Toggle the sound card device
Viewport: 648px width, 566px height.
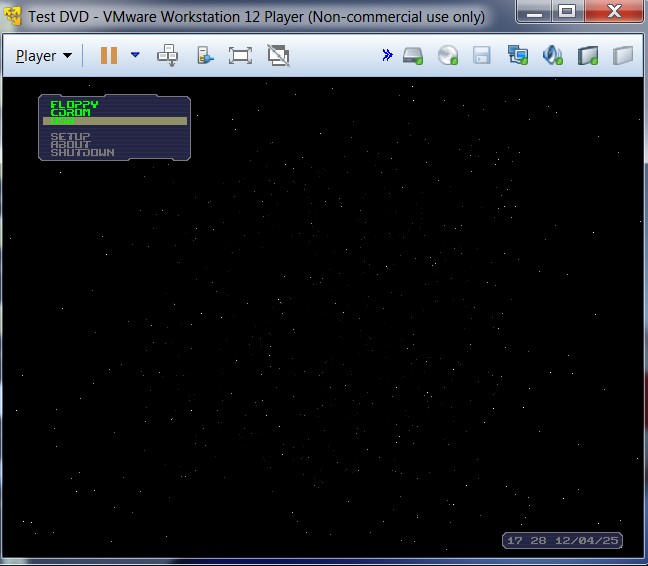click(x=552, y=56)
